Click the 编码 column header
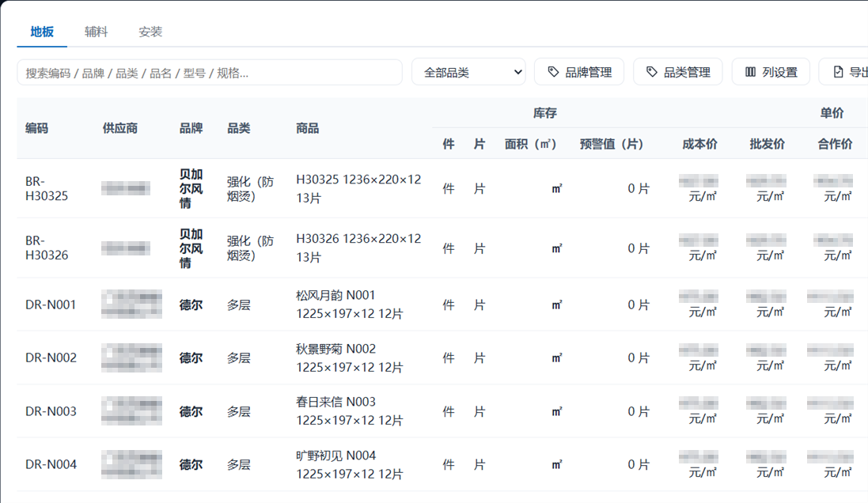This screenshot has height=503, width=868. tap(36, 128)
